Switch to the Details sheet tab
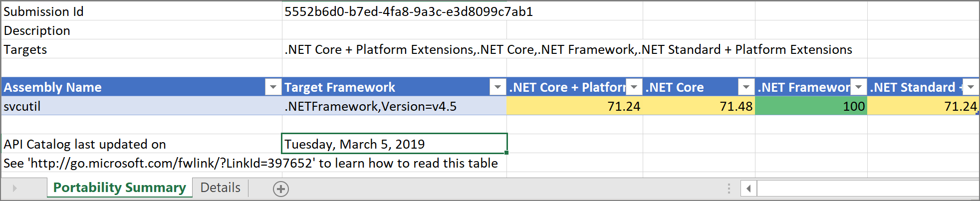 tap(220, 188)
